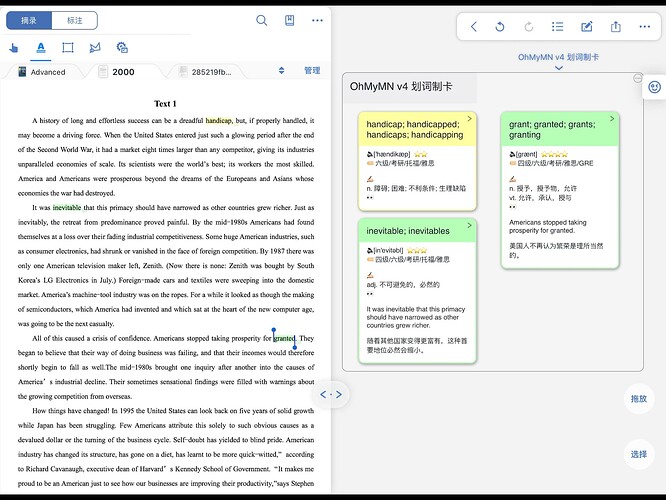This screenshot has width=666, height=500.
Task: Open the edit note icon
Action: point(587,27)
